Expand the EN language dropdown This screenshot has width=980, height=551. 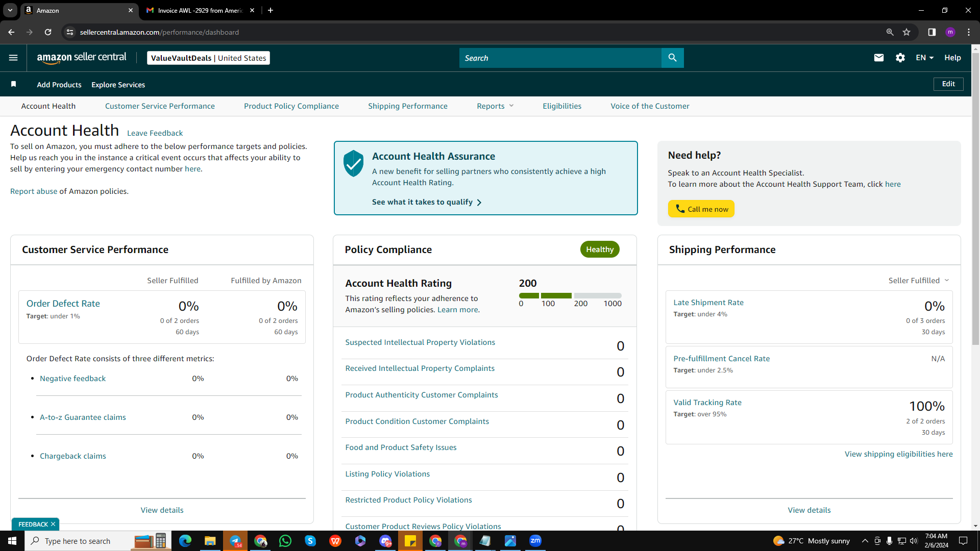(924, 58)
